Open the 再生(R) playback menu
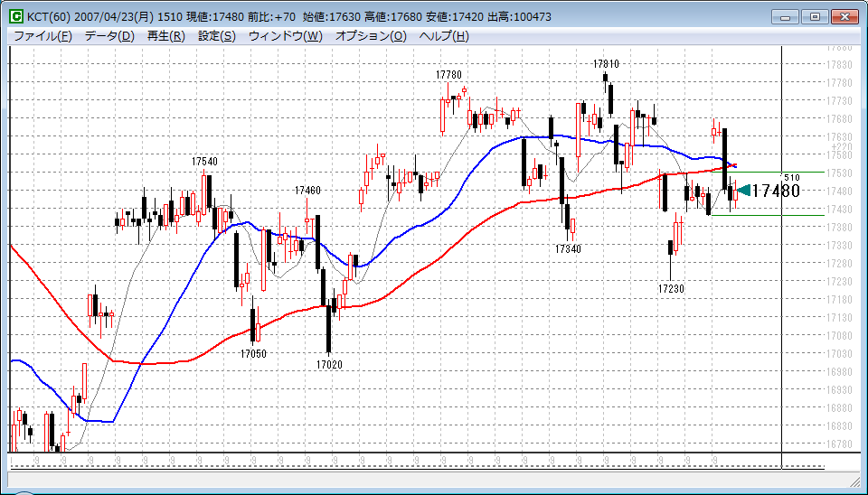This screenshot has height=495, width=868. click(165, 36)
